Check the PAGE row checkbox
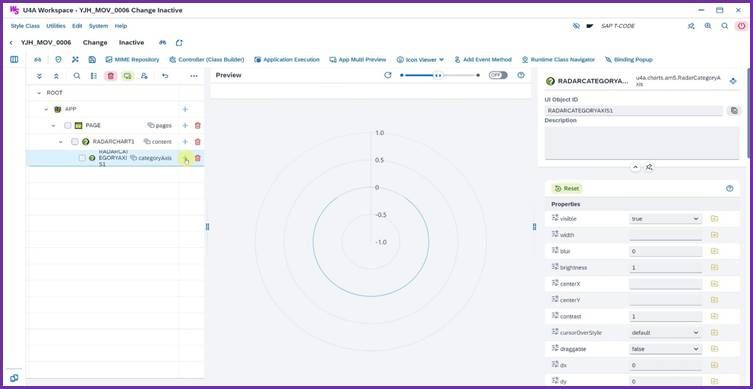The height and width of the screenshot is (389, 753). [68, 125]
